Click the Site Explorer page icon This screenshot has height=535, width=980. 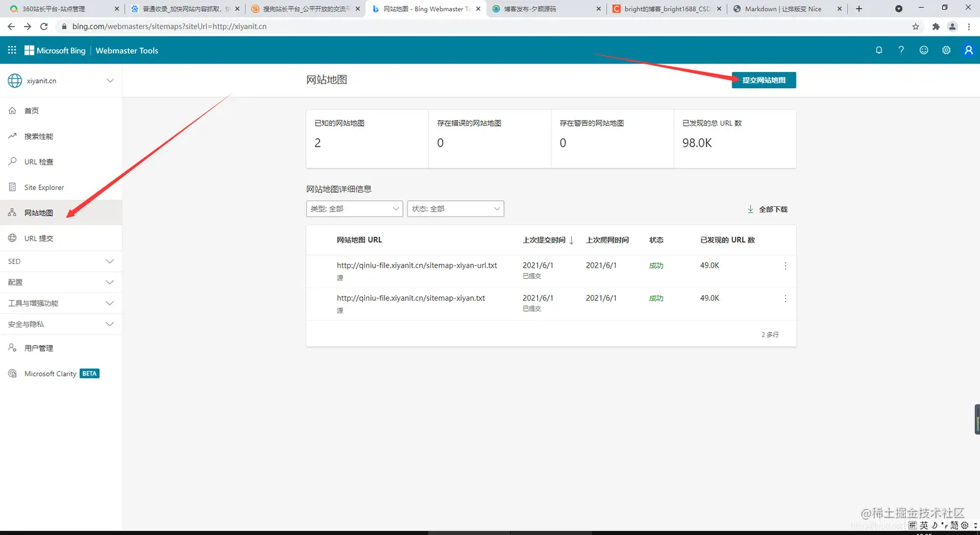[12, 187]
